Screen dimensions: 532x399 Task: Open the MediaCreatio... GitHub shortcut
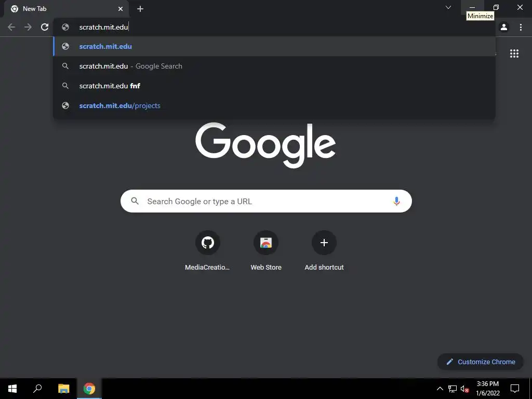(x=207, y=251)
